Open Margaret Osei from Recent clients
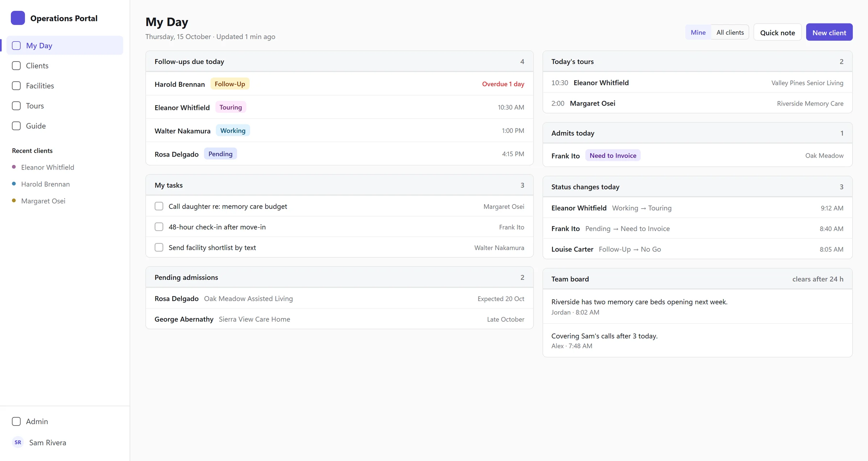Screen dimensions: 868x461 coord(43,201)
